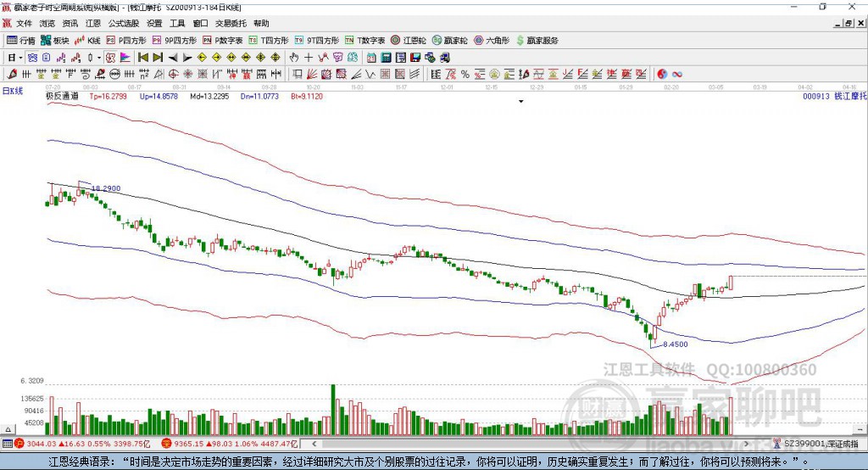Viewport: 868px width, 470px height.
Task: Click the yin-yang taiji icon
Action: [x=662, y=75]
